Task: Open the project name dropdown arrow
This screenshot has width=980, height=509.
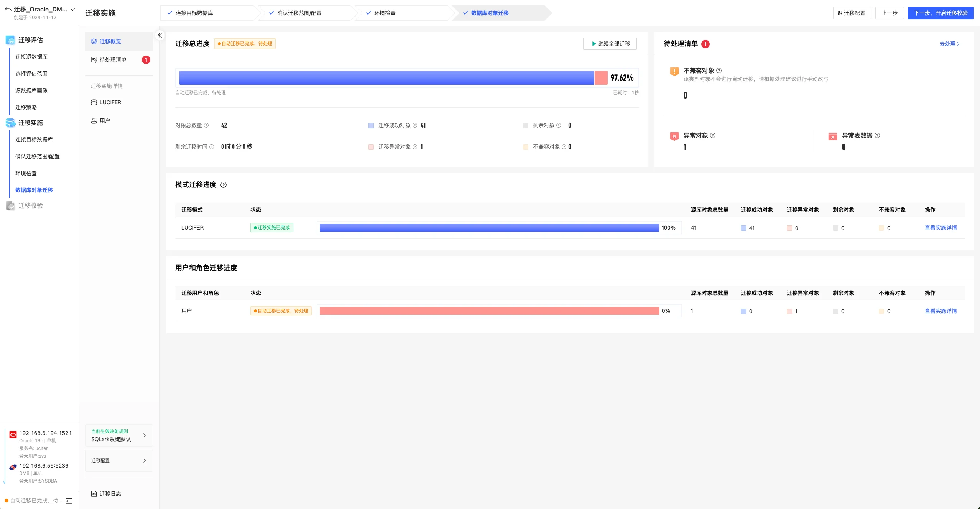Action: pyautogui.click(x=73, y=10)
